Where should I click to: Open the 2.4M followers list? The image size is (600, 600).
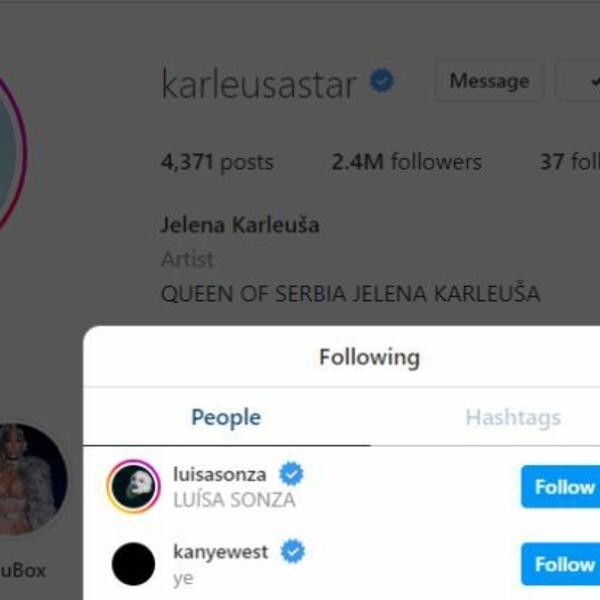point(406,162)
